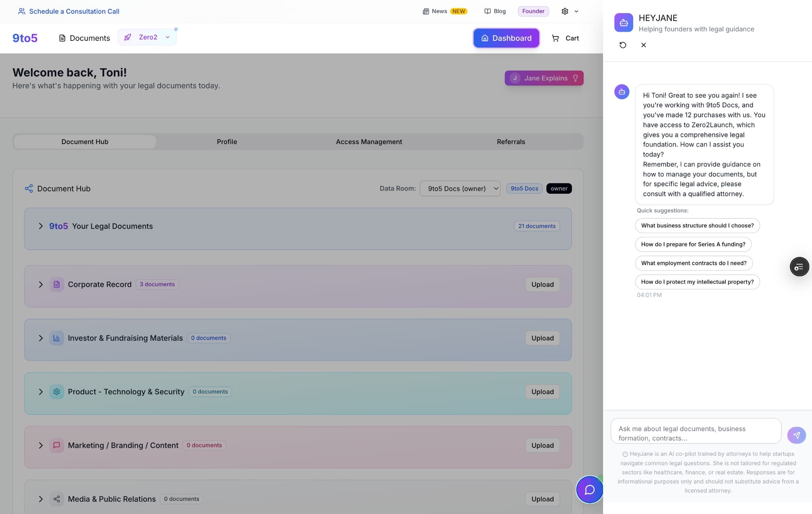Open the floating chat bubble icon
The image size is (812, 514).
point(589,489)
